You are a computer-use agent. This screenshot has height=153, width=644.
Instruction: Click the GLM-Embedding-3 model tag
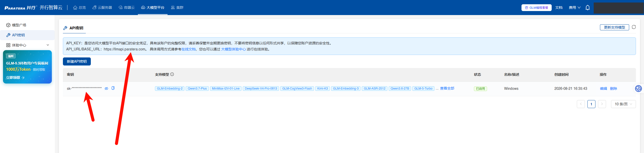(346, 89)
